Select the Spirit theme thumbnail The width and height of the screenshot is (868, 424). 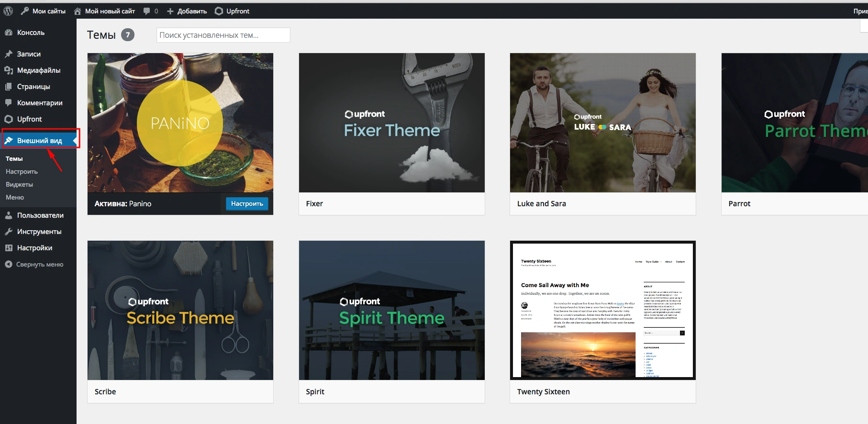[x=392, y=310]
